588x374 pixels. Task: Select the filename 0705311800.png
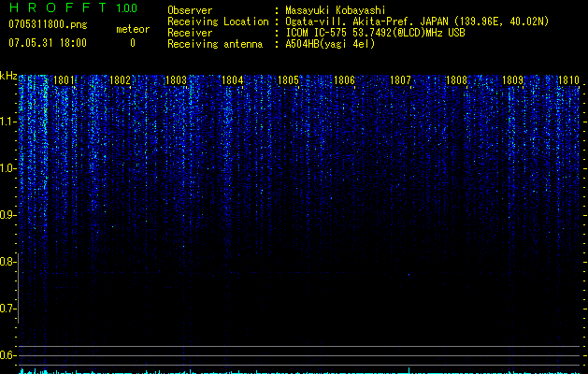tap(48, 24)
